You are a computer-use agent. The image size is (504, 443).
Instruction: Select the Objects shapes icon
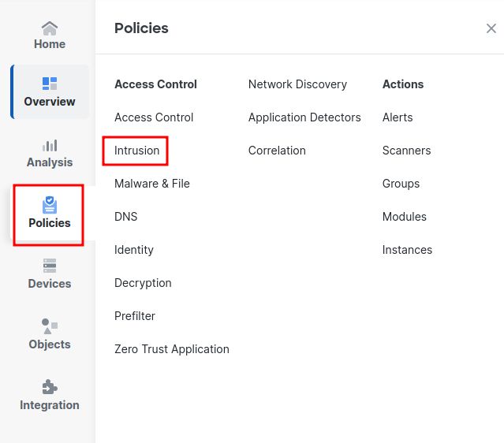(x=50, y=326)
